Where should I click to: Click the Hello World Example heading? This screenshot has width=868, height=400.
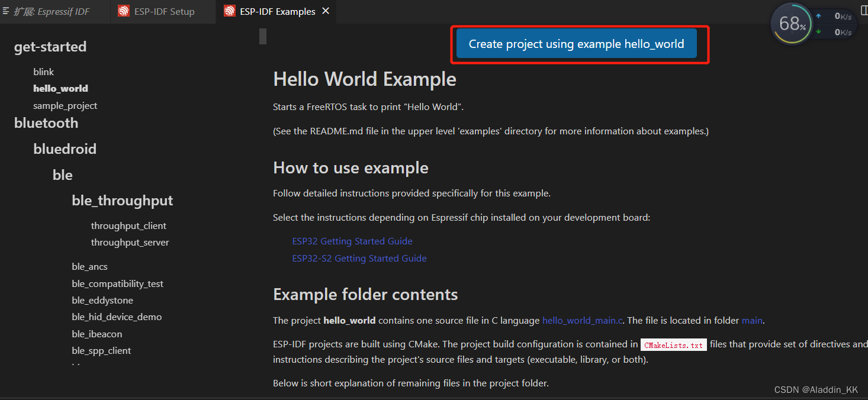click(x=365, y=79)
